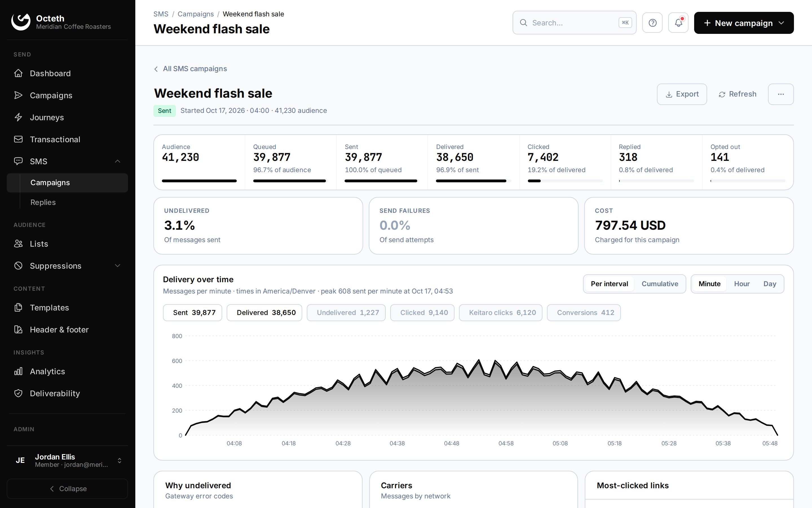Open the three-dots more options button
Viewport: 812px width, 508px height.
[781, 94]
